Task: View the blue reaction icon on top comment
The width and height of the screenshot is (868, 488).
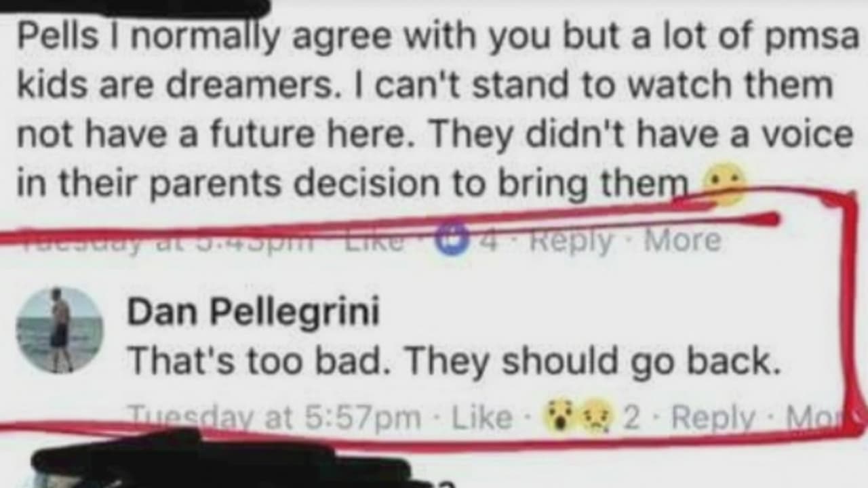Action: click(x=452, y=239)
